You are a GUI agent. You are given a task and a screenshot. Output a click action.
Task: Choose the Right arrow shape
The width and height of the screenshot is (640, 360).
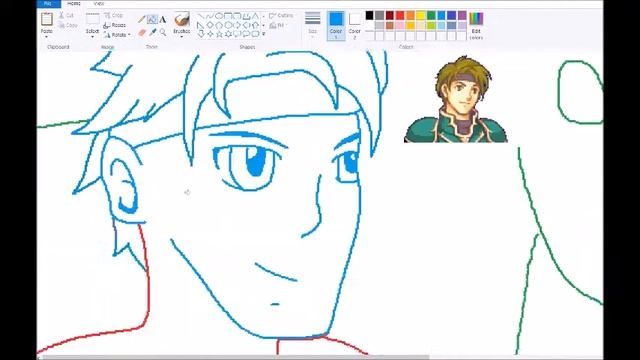(x=237, y=25)
